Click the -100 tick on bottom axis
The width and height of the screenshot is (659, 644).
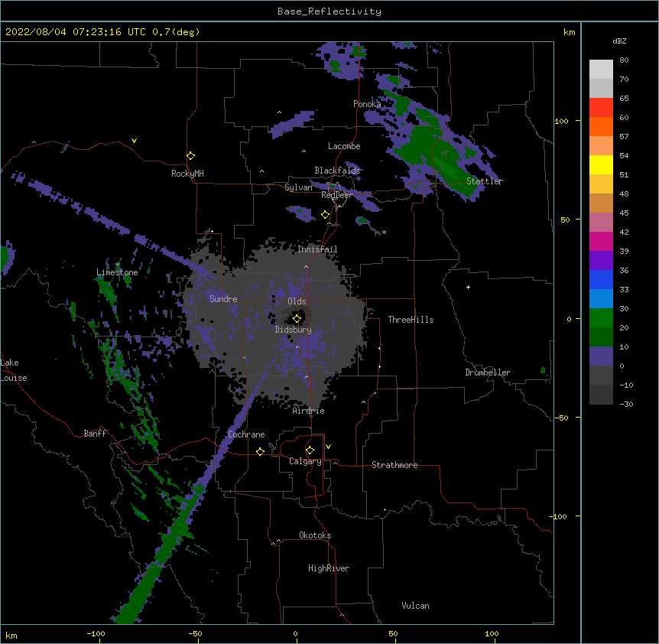pyautogui.click(x=96, y=633)
